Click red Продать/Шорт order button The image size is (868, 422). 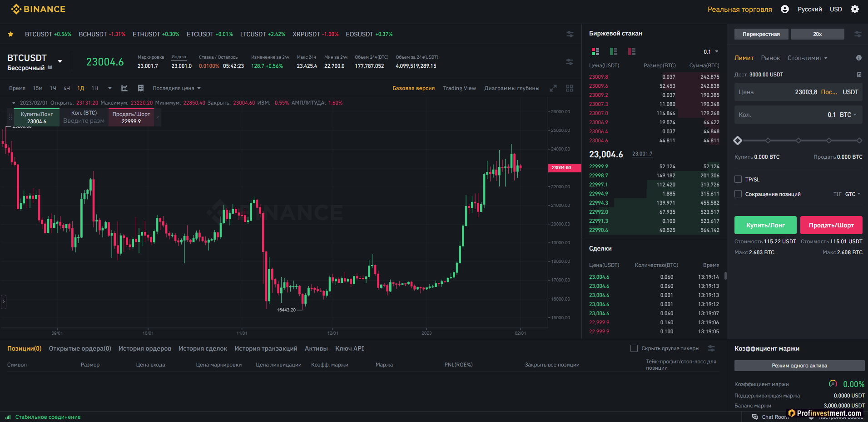[831, 225]
